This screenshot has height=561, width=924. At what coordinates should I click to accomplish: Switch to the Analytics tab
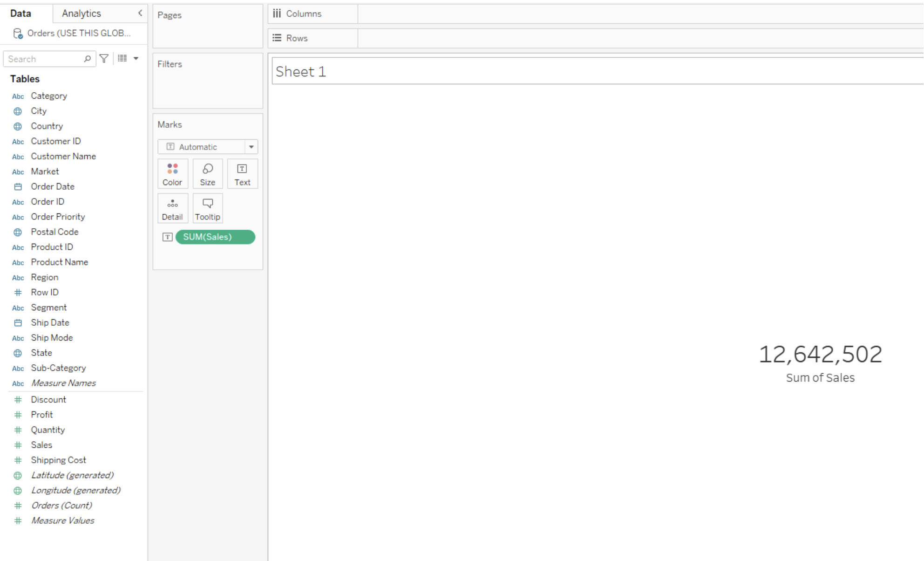pyautogui.click(x=81, y=13)
